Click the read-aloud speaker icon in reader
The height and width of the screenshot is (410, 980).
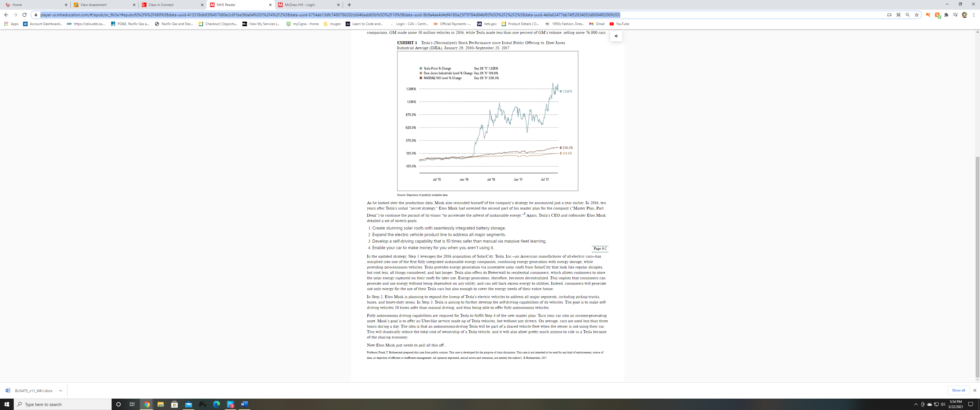616,36
